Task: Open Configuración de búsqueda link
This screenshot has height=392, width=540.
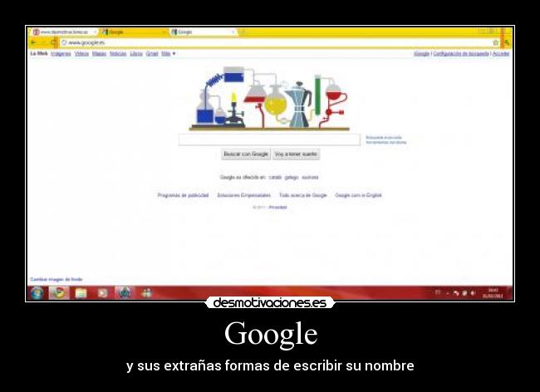Action: click(461, 54)
